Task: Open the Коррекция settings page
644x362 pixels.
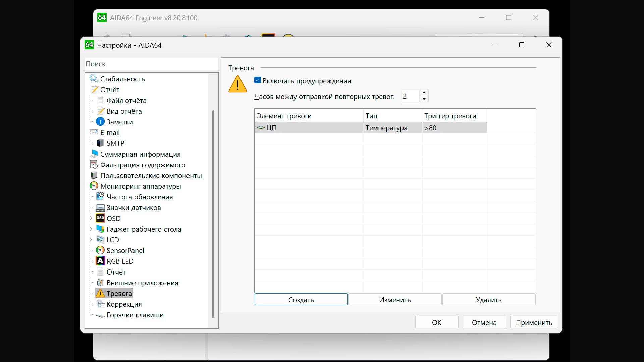Action: tap(124, 304)
